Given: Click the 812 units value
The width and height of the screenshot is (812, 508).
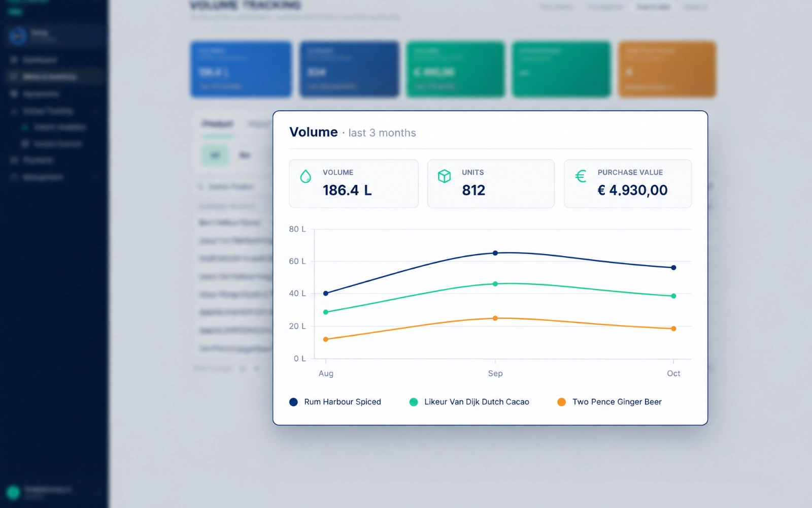Looking at the screenshot, I should click(x=473, y=190).
